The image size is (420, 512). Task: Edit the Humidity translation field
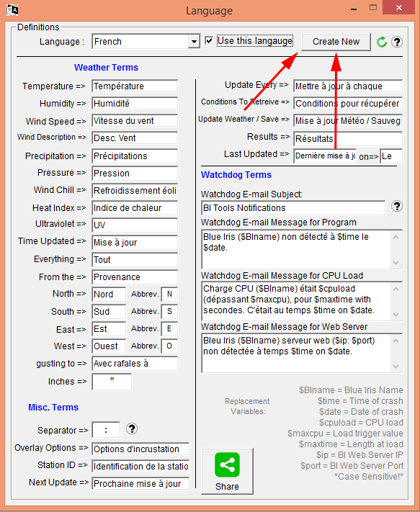click(x=135, y=104)
